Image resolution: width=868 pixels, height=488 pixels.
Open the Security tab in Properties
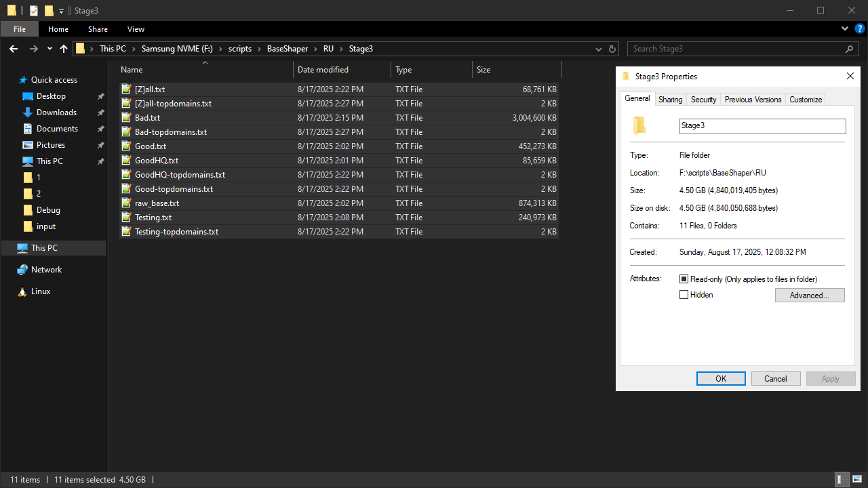point(703,99)
